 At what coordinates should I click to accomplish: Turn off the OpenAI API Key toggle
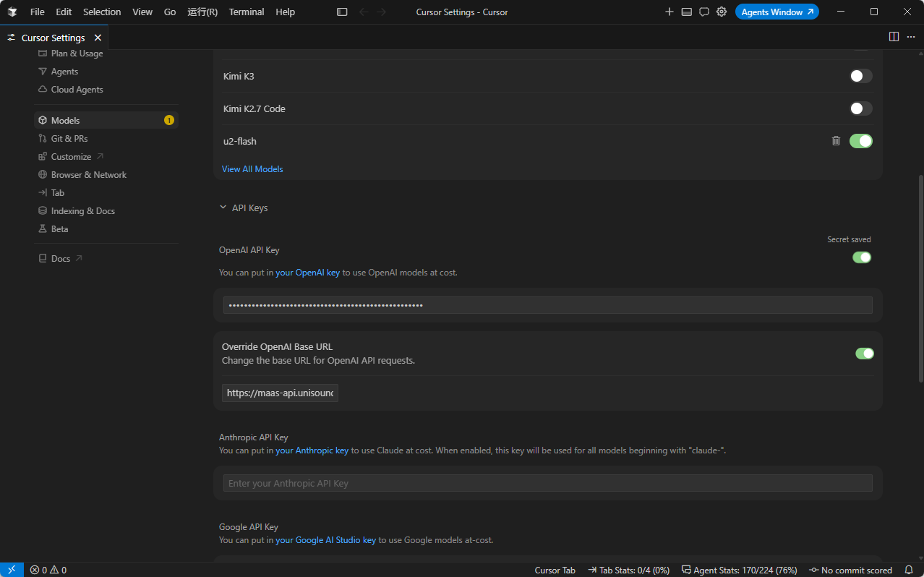point(862,257)
